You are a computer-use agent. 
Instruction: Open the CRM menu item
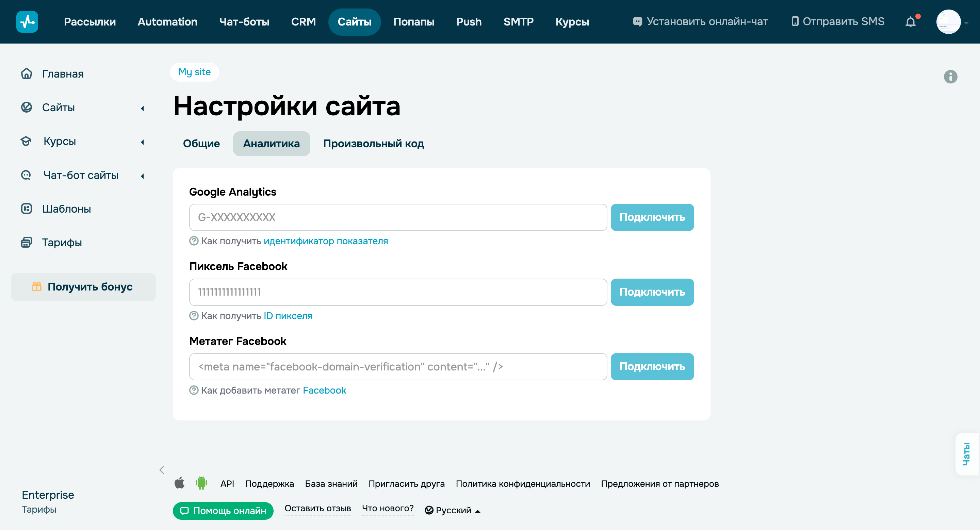click(x=303, y=22)
